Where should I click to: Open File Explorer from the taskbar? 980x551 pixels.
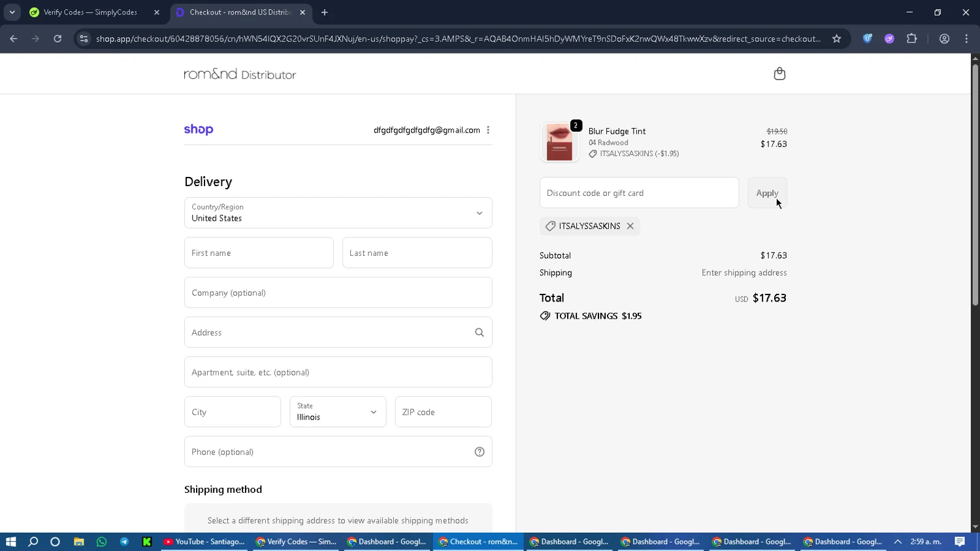click(78, 541)
